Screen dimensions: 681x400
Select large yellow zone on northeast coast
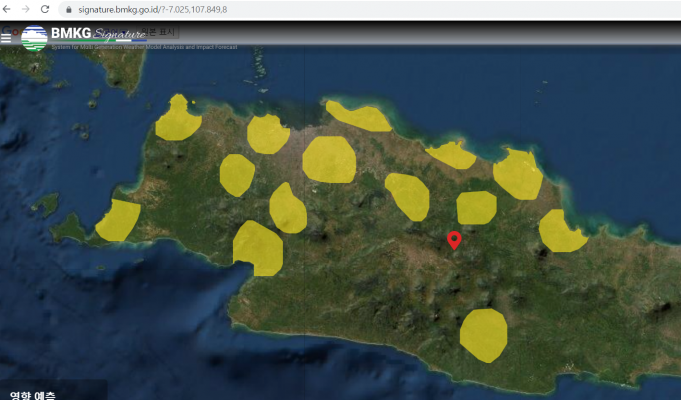tap(518, 173)
